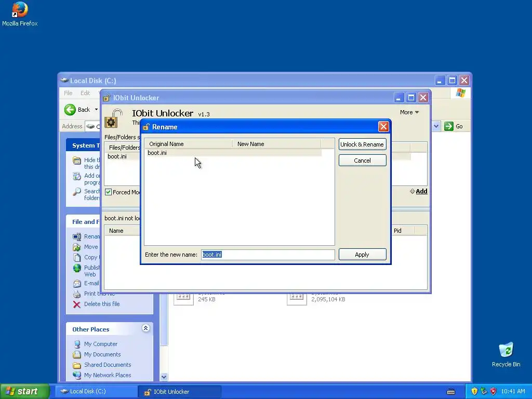Viewport: 532px width, 399px height.
Task: Cancel the Rename dialog
Action: point(362,161)
